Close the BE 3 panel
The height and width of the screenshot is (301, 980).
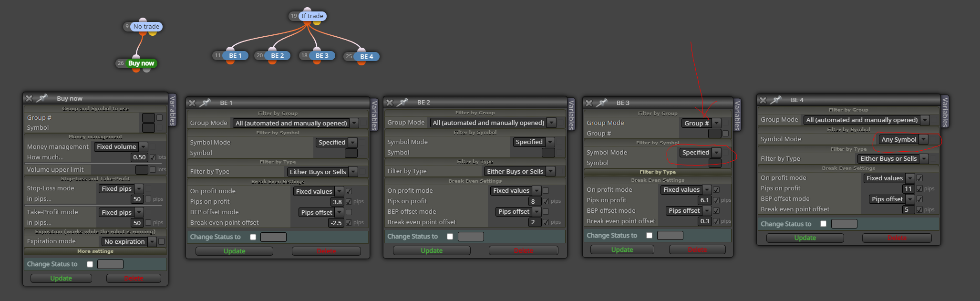(589, 103)
